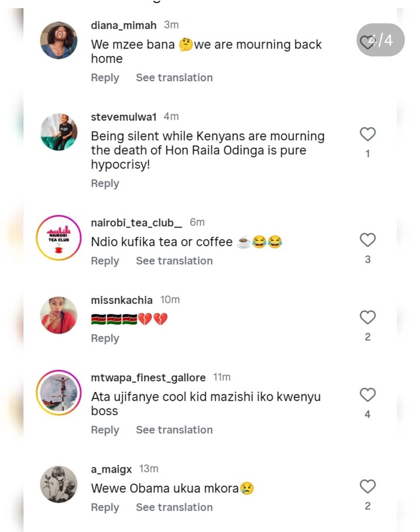
Task: Reply to diana_mimah's comment
Action: (105, 78)
